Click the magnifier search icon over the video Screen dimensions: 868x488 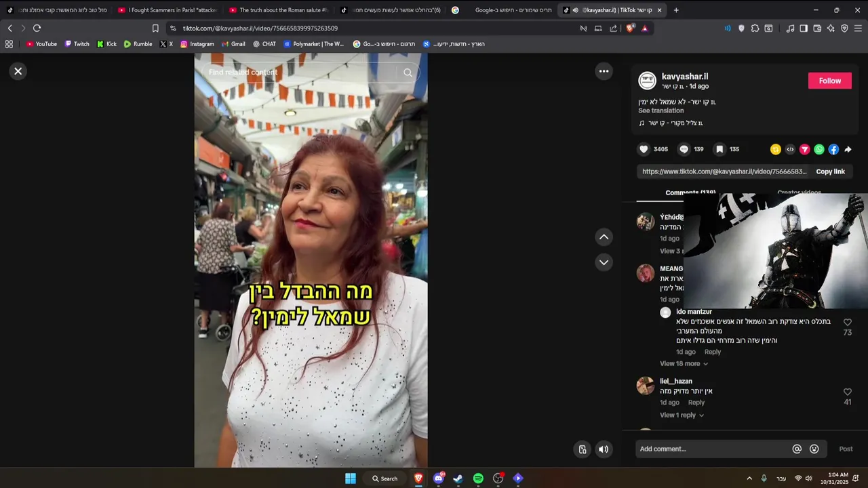[x=408, y=73]
